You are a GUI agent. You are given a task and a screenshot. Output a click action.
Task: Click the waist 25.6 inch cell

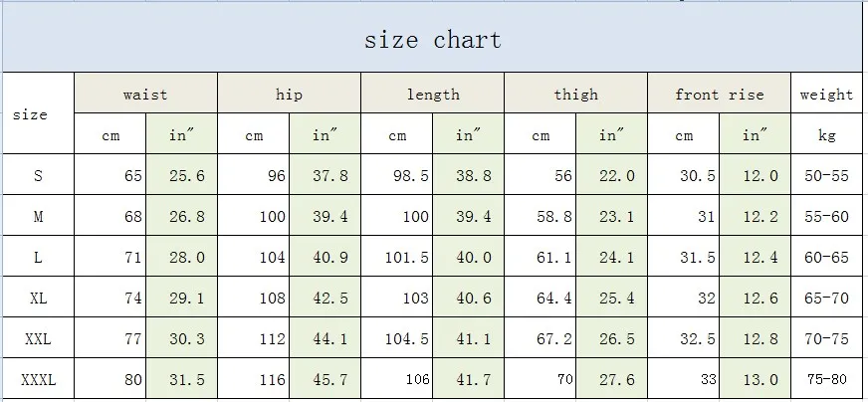181,175
